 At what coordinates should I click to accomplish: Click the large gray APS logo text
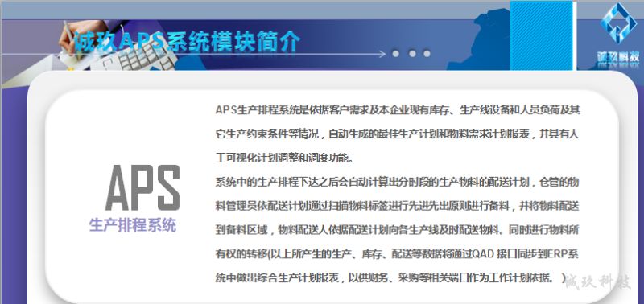point(142,188)
